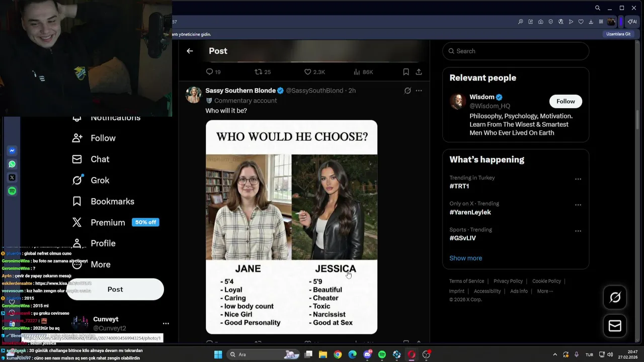The image size is (644, 362).
Task: Open Grok from the X sidebar
Action: 91,180
